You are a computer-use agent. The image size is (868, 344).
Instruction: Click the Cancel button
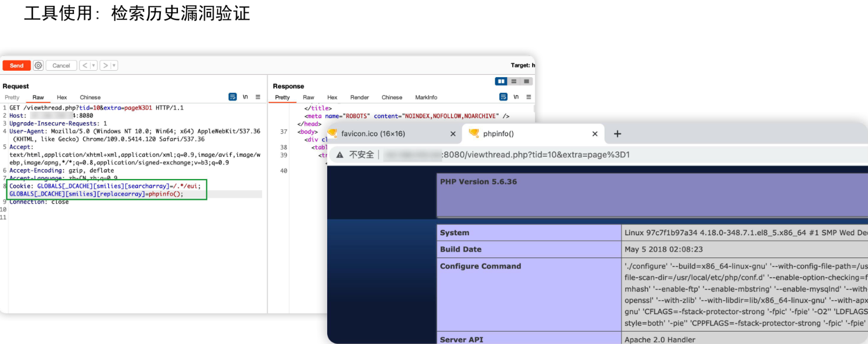tap(61, 66)
